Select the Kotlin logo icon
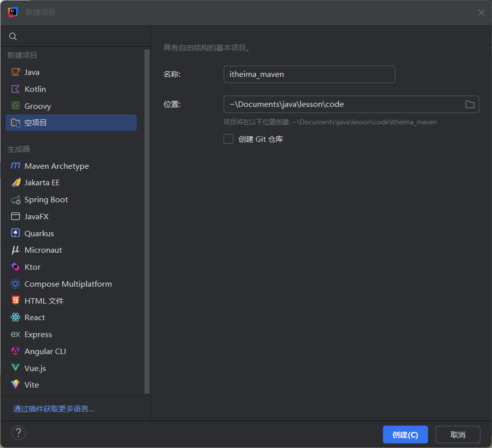 (x=15, y=89)
